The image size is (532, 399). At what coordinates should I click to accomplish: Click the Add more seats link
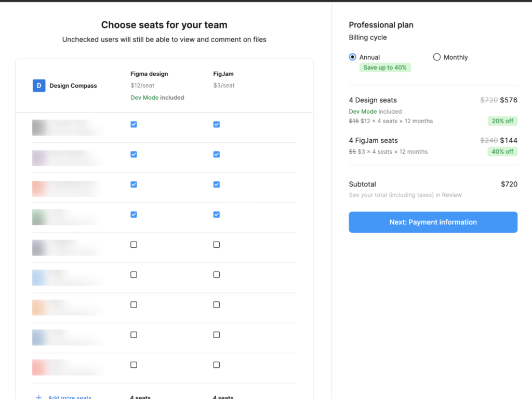[70, 397]
